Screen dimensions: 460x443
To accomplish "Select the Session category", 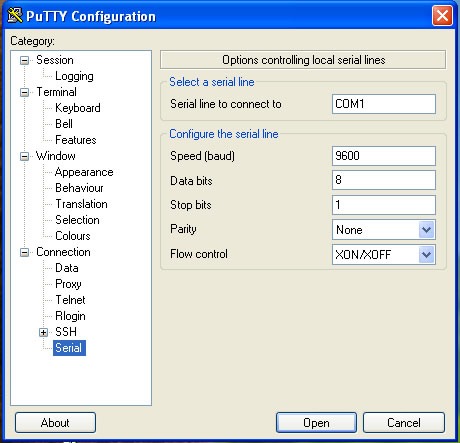I will [x=55, y=60].
